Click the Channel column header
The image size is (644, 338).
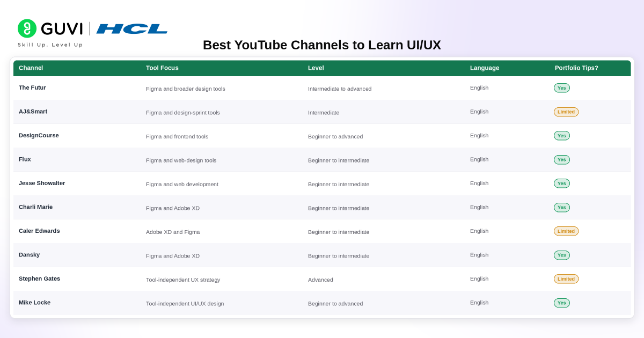point(31,68)
